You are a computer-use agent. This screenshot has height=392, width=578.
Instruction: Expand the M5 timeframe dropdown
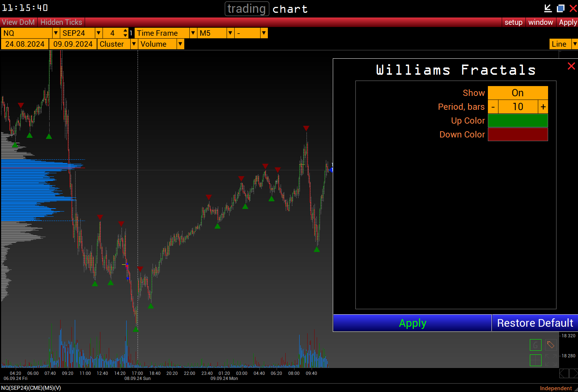230,33
